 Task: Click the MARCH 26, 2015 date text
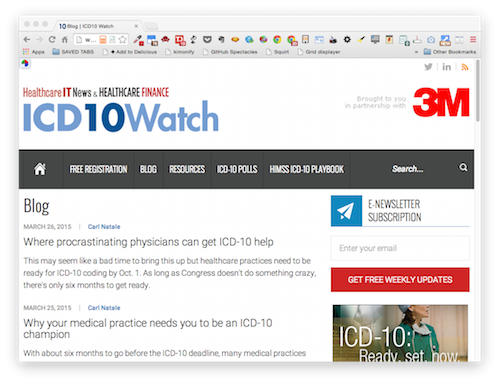[x=47, y=227]
